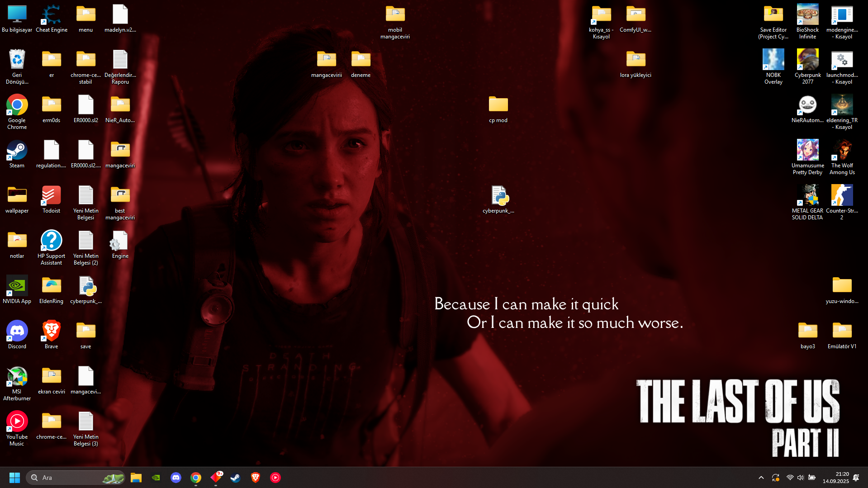Select the save folder
The width and height of the screenshot is (868, 488).
coord(86,335)
